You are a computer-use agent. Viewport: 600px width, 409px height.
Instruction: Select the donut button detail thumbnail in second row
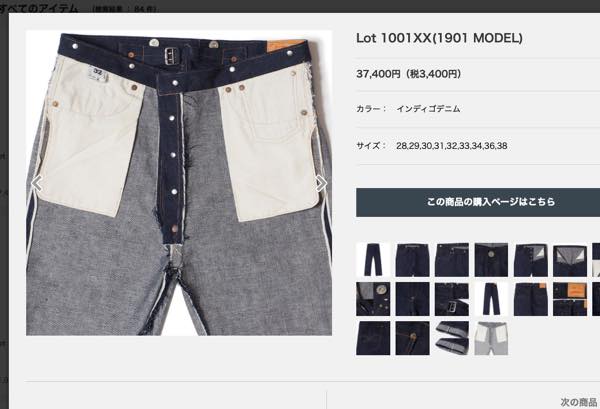pos(373,299)
